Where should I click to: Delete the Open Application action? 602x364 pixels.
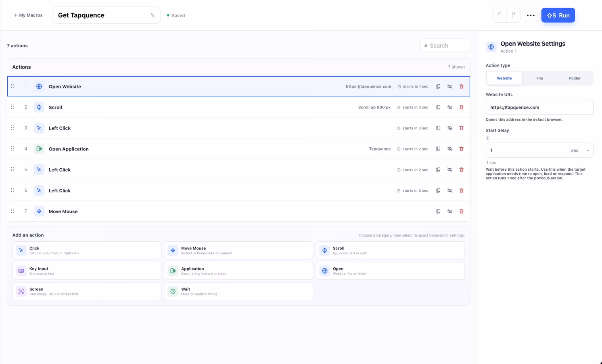(461, 149)
